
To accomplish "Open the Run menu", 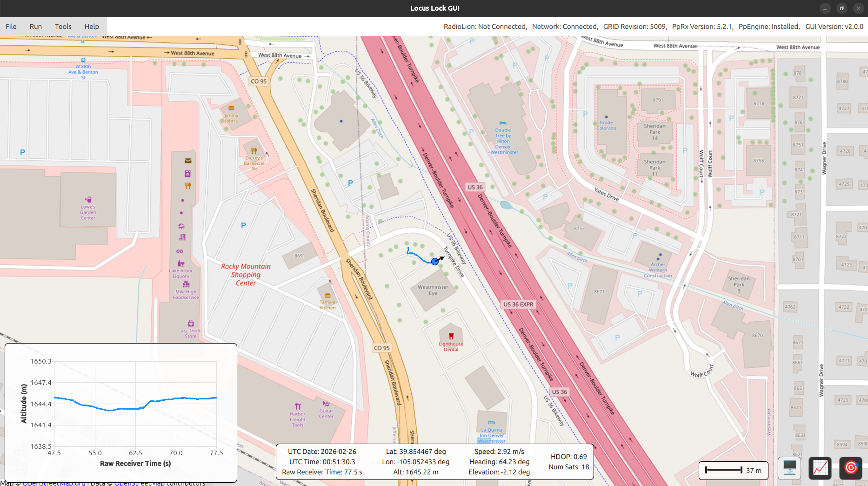I will (x=36, y=27).
